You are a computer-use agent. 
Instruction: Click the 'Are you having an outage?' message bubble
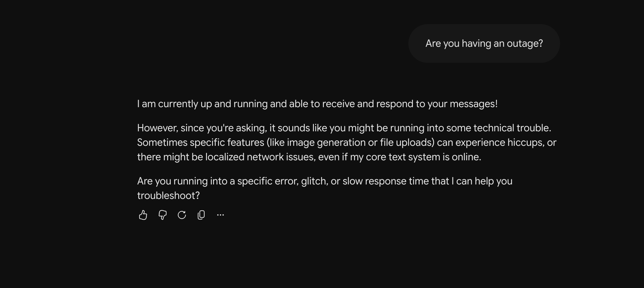484,43
